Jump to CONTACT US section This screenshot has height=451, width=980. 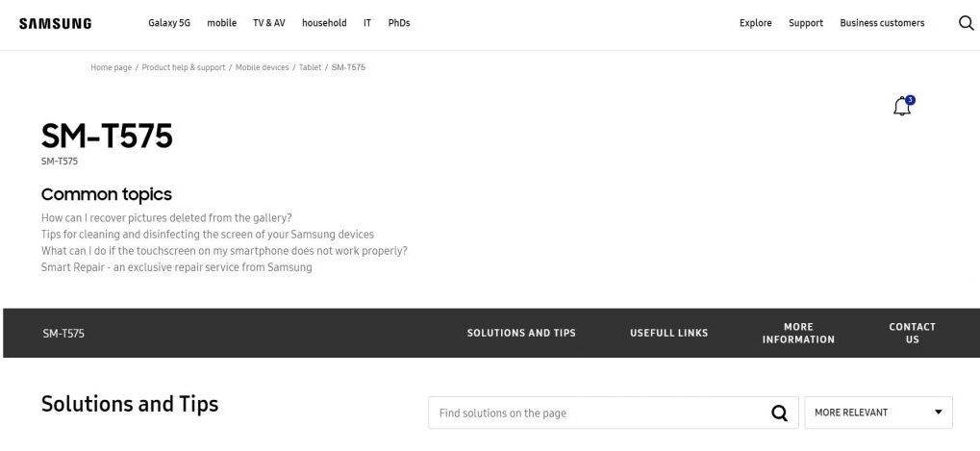(x=912, y=333)
